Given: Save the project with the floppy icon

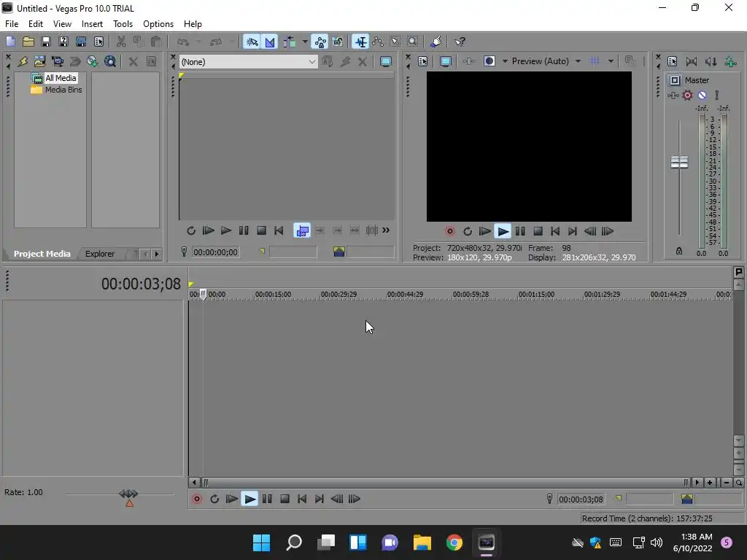Looking at the screenshot, I should 46,42.
